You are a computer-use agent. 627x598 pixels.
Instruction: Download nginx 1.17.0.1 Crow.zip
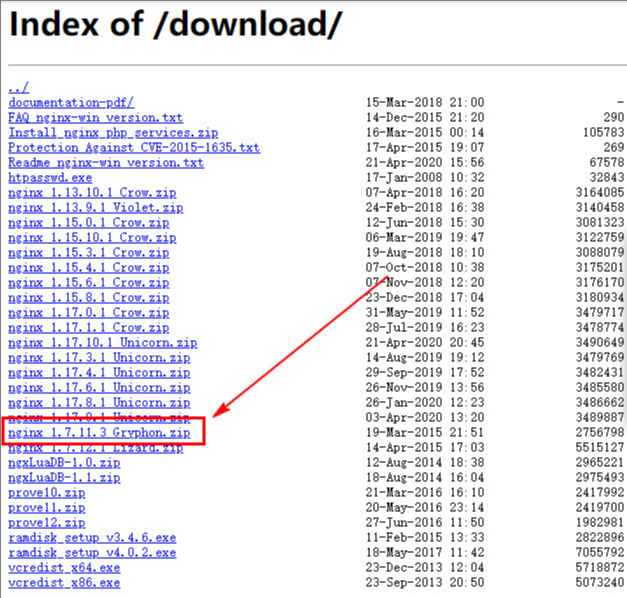(x=89, y=313)
